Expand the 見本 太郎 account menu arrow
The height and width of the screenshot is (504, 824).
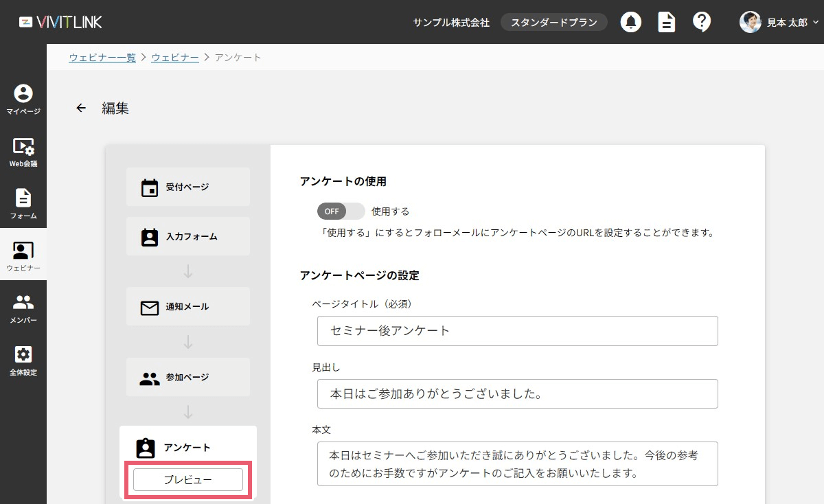point(815,22)
